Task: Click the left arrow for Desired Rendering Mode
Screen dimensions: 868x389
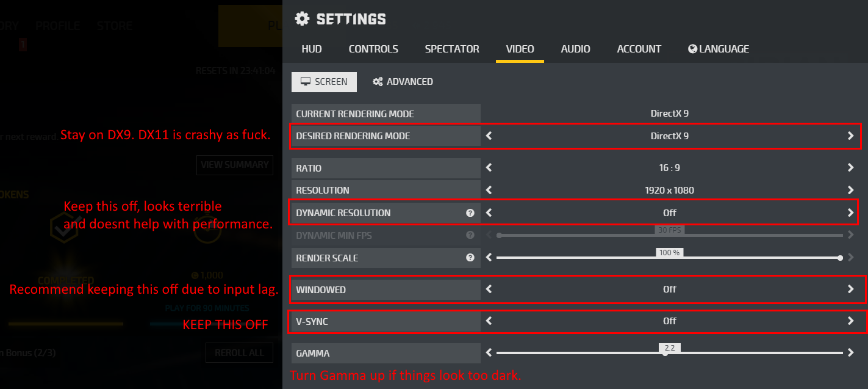Action: click(489, 136)
